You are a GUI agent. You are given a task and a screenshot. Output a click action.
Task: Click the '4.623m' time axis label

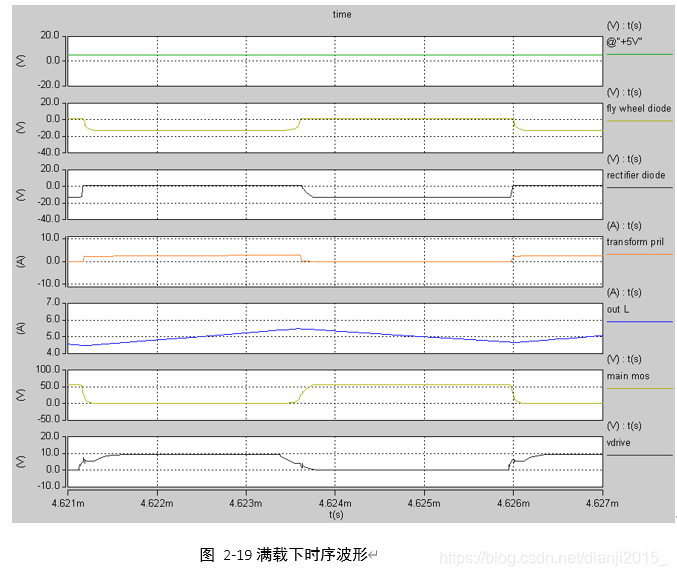pos(246,503)
